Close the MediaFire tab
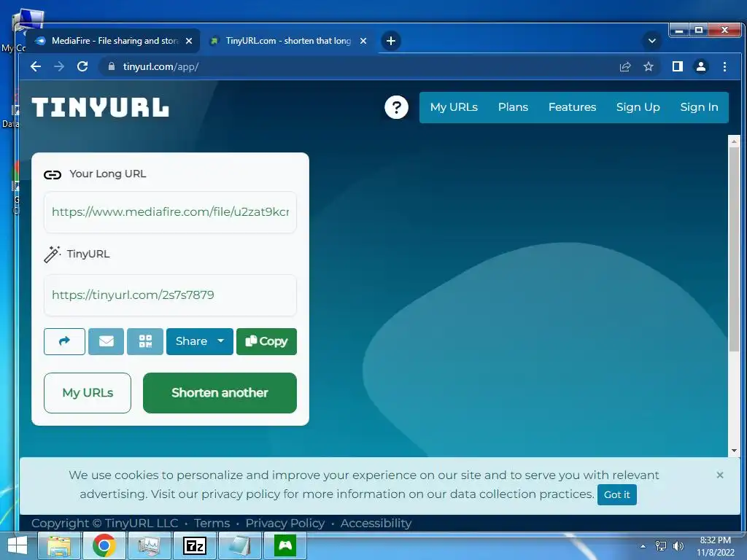747x560 pixels. 189,41
